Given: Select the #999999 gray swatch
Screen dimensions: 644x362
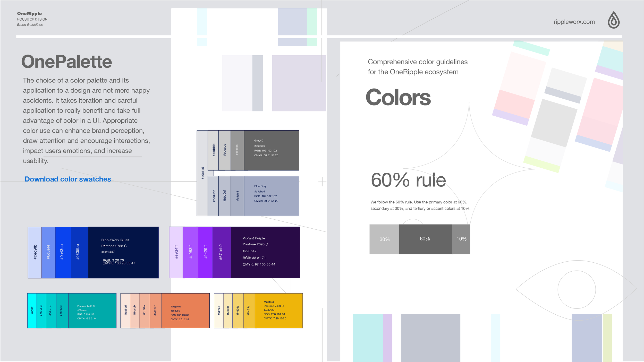Looking at the screenshot, I should pyautogui.click(x=237, y=150).
